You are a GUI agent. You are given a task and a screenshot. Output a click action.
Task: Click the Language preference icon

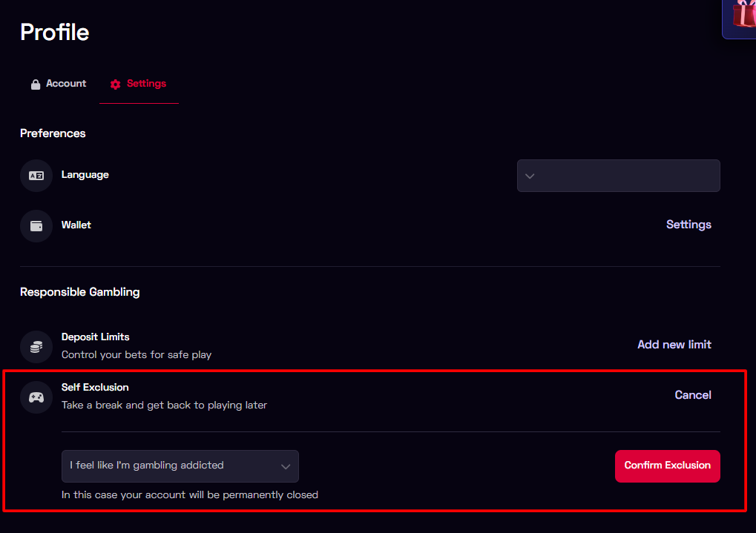36,176
